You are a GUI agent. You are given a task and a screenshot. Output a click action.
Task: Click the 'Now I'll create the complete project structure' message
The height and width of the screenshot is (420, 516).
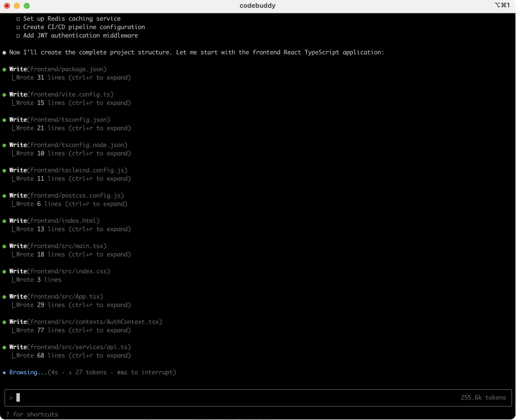coord(197,53)
